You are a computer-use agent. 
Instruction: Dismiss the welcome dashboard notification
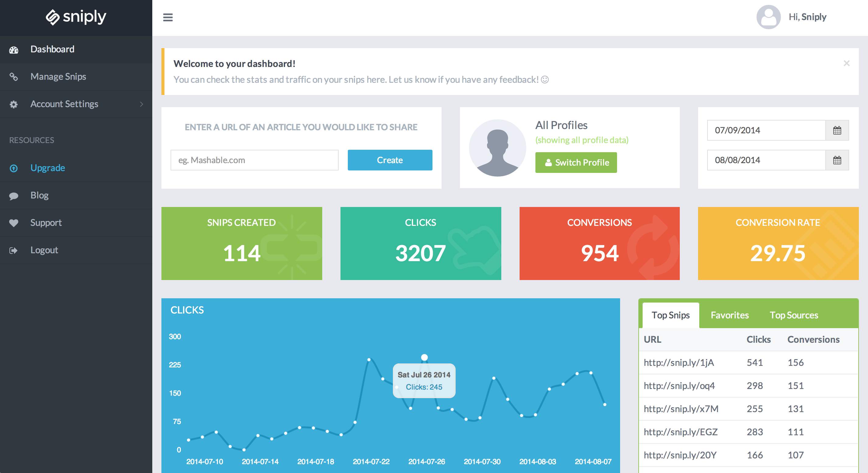click(x=846, y=63)
